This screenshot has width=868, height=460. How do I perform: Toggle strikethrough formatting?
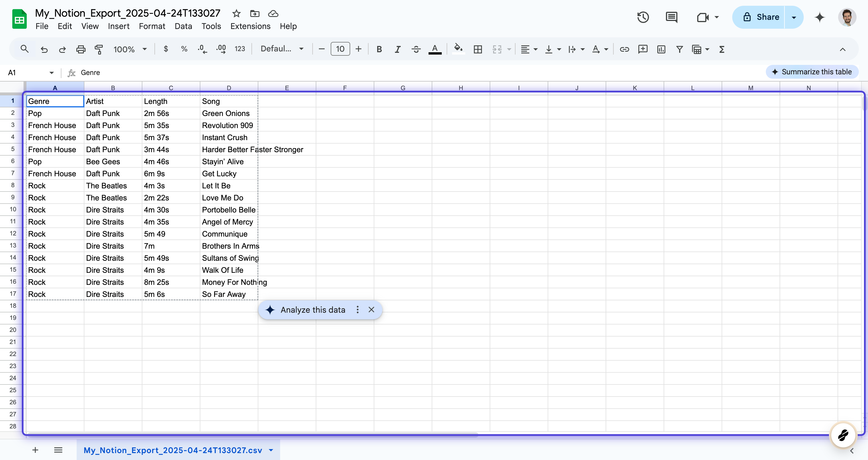416,49
